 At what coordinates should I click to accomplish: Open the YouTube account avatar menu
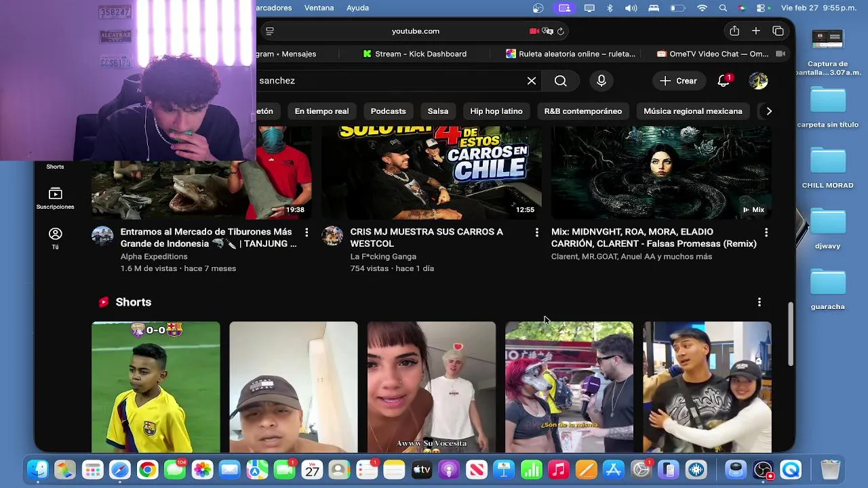pyautogui.click(x=758, y=81)
